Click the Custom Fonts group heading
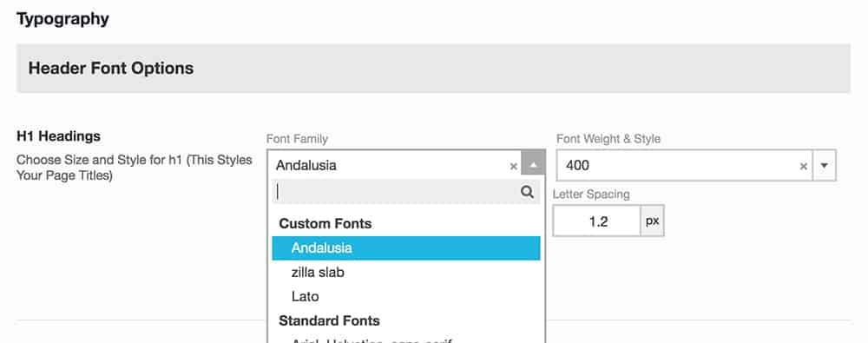 pyautogui.click(x=325, y=223)
